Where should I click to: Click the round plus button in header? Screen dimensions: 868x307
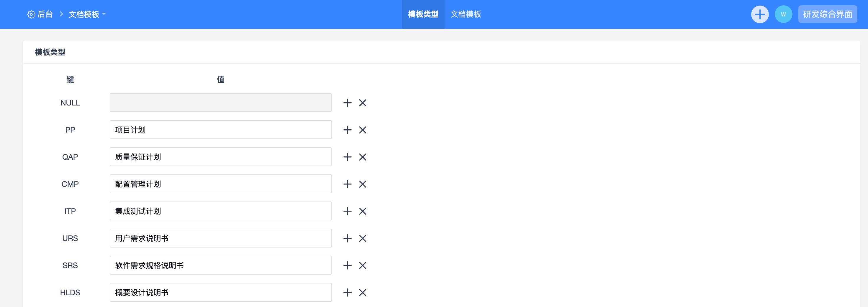(760, 14)
